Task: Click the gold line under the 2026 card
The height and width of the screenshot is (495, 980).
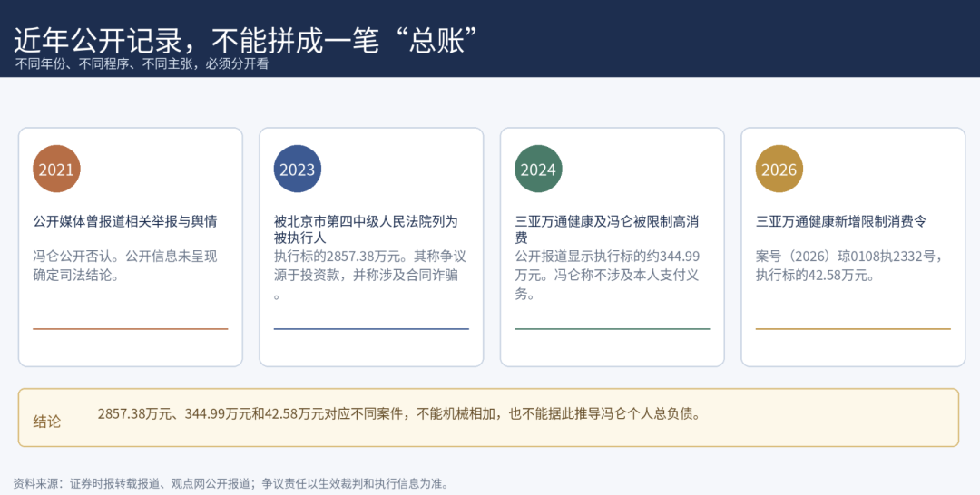Action: (853, 329)
